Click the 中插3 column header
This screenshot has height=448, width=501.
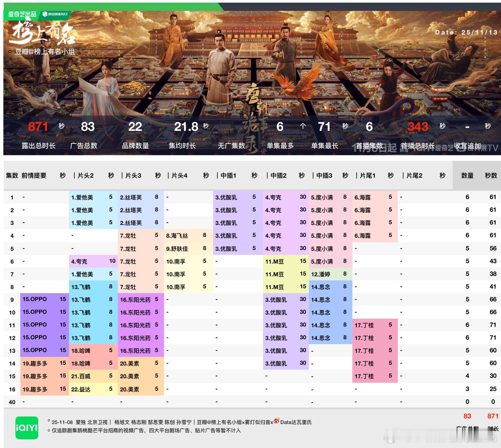point(324,175)
